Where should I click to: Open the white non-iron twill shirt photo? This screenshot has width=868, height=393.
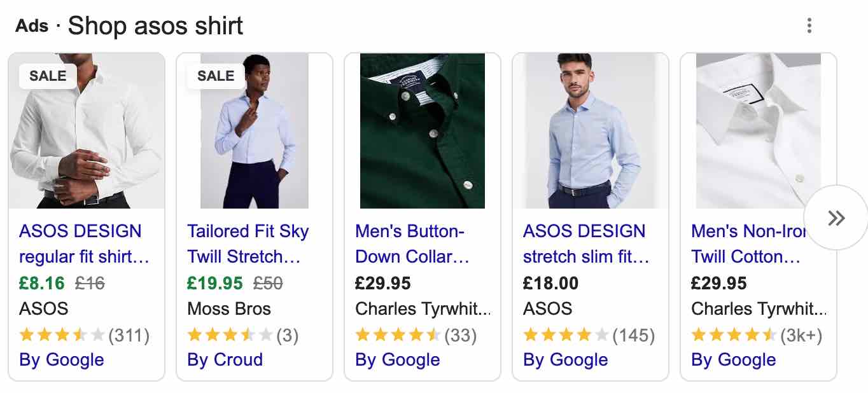[x=759, y=130]
